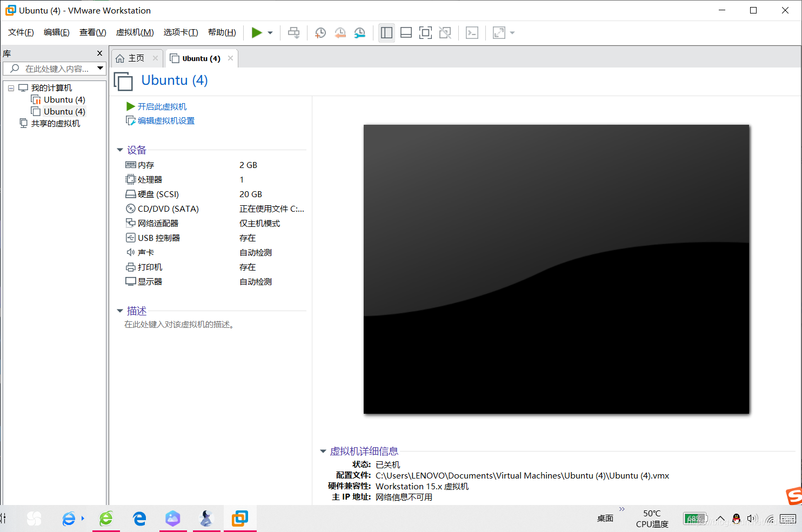Toggle the library sidebar view
802x532 pixels.
[386, 32]
